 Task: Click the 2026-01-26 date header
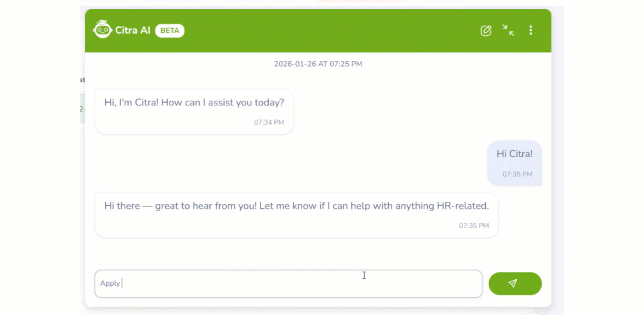318,64
